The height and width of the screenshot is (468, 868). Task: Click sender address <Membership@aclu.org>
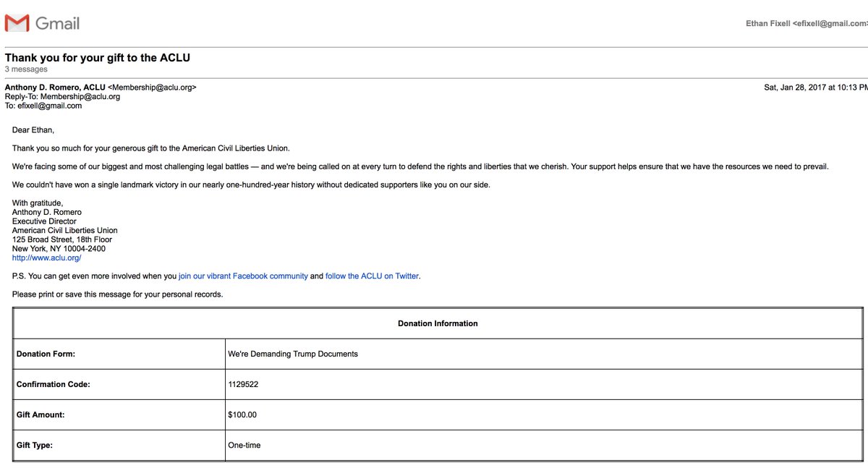152,88
